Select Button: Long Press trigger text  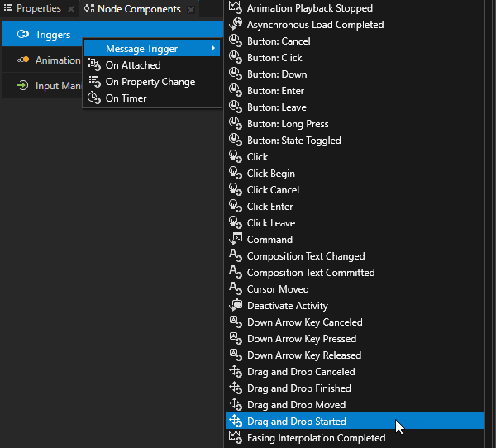[288, 124]
